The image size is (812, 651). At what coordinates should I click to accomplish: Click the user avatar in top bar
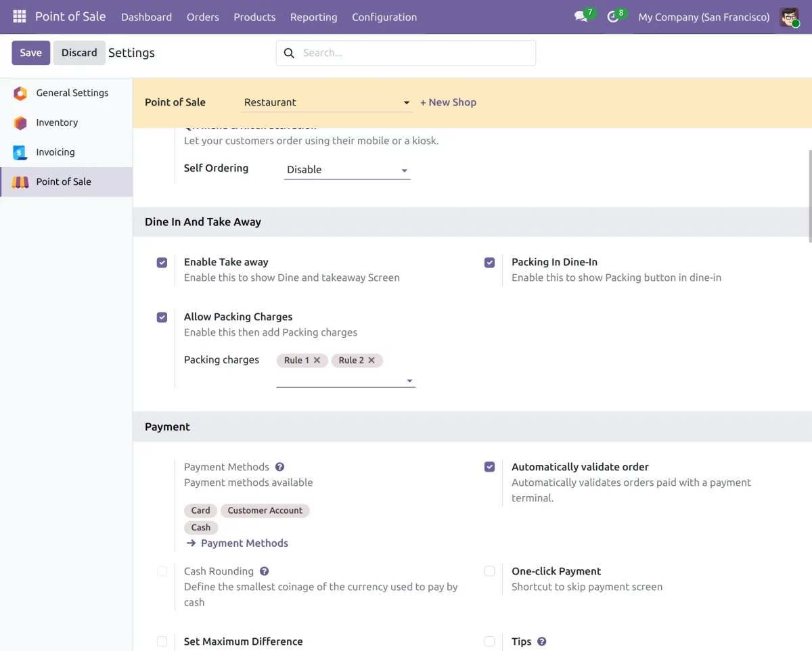(789, 17)
